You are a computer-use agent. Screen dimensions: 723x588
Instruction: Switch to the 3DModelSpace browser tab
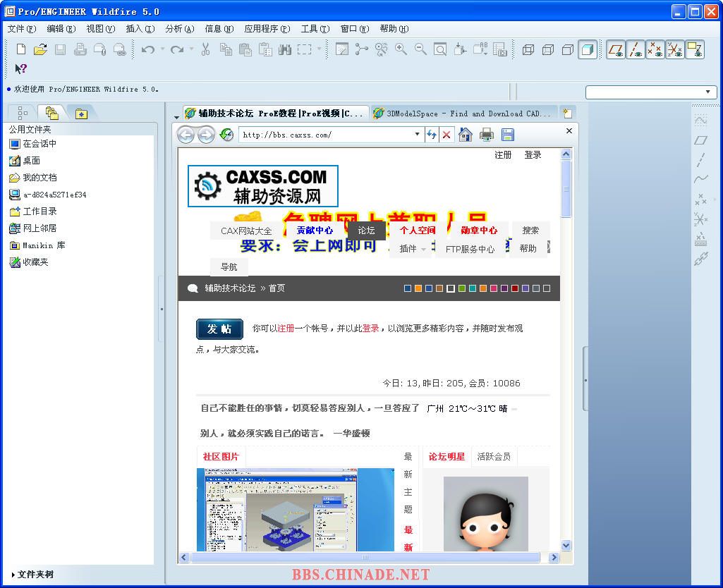click(x=463, y=114)
